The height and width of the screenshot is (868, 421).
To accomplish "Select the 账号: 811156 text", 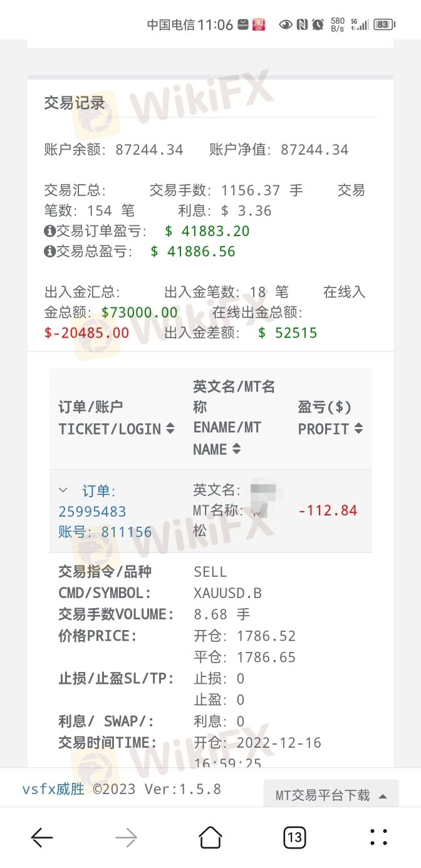I will [x=105, y=532].
